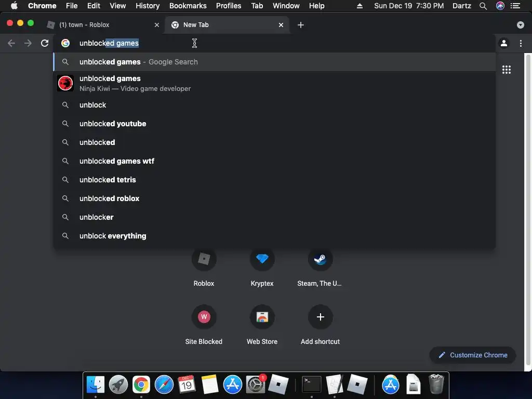Open the Window menu

tap(286, 6)
